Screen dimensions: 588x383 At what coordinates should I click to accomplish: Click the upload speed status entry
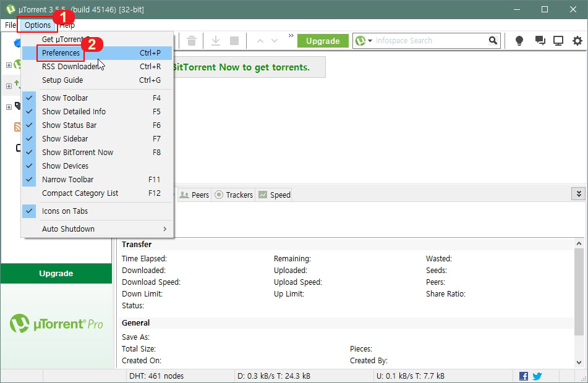click(411, 376)
